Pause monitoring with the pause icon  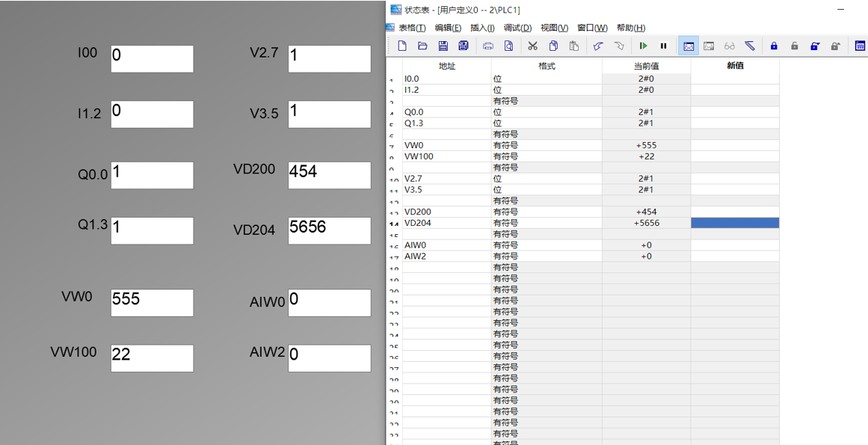pos(663,46)
